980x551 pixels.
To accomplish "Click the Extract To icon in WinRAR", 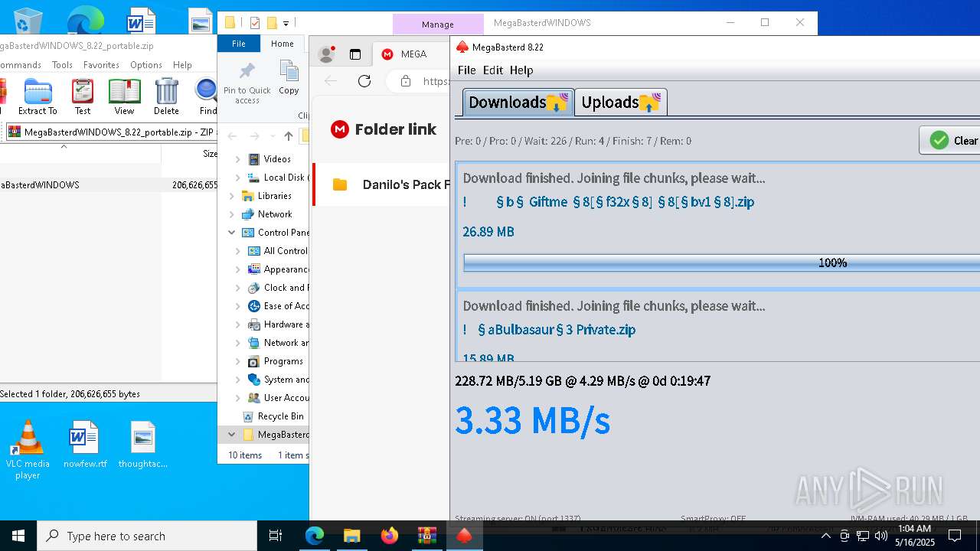I will pos(38,96).
